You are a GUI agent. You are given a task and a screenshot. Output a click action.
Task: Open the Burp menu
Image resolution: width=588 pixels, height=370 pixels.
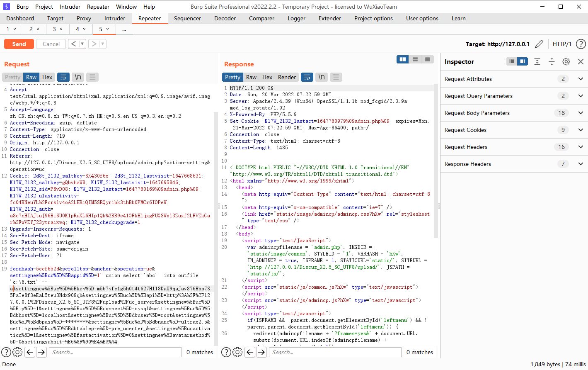(x=22, y=7)
